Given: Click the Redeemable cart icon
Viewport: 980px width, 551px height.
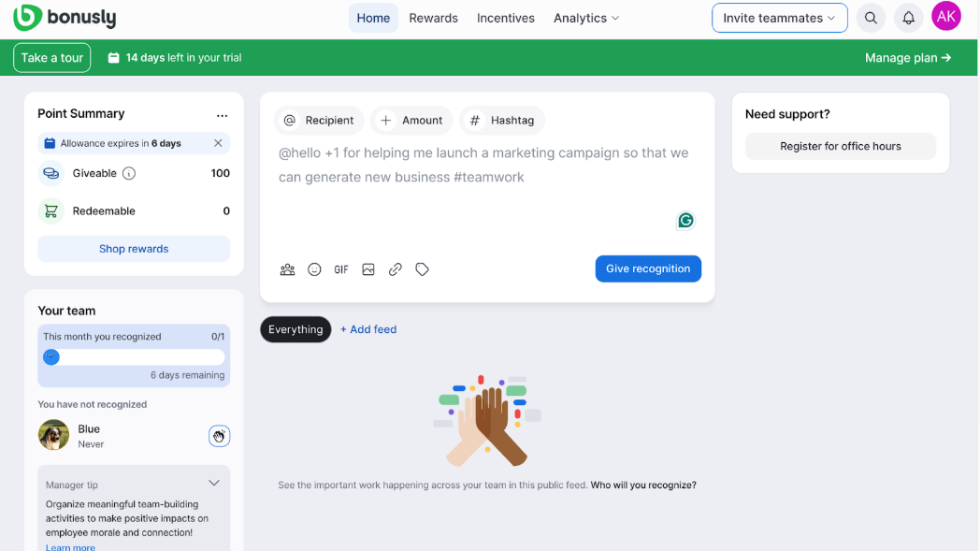Looking at the screenshot, I should [51, 211].
